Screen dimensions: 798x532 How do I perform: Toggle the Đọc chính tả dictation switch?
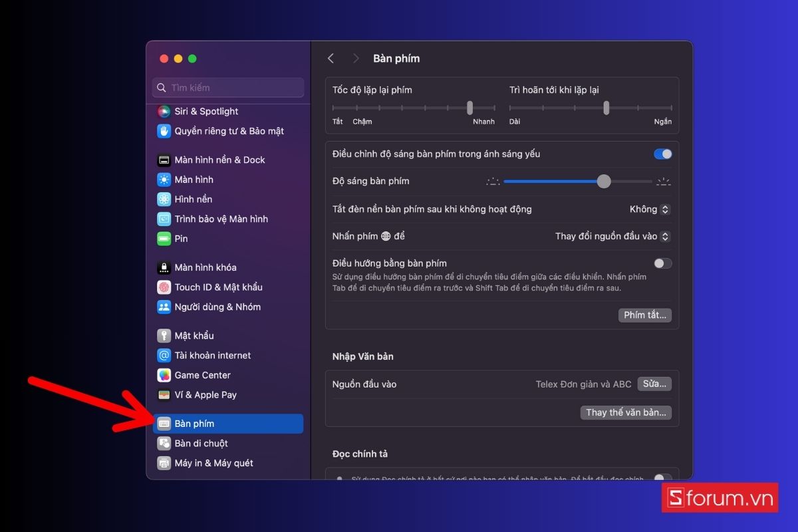662,477
